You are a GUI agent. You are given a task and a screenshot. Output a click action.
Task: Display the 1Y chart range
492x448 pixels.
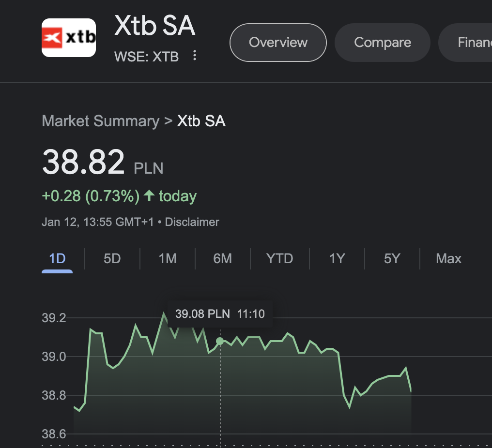coord(337,258)
